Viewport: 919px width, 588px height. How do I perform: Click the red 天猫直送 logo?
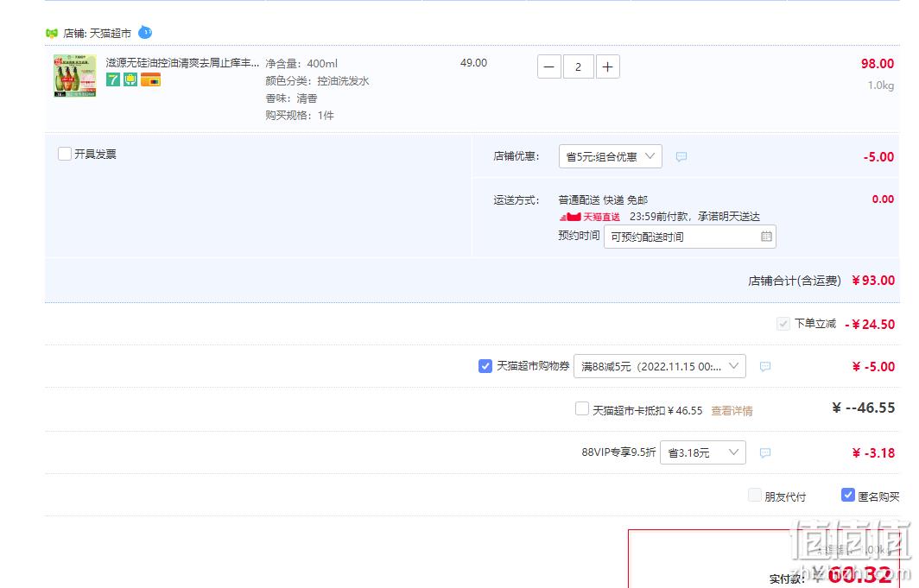(590, 217)
